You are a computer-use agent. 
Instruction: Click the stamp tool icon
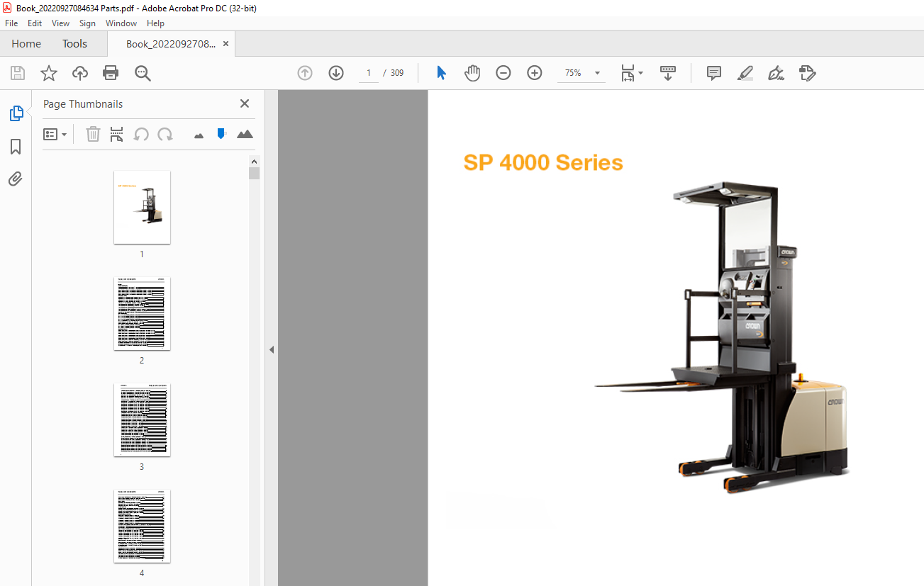pos(807,73)
